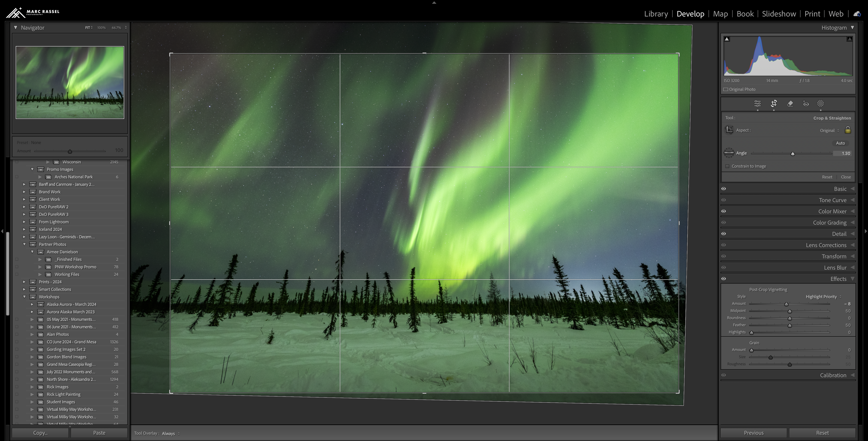
Task: Pick the Straighten level tool icon
Action: pos(729,153)
